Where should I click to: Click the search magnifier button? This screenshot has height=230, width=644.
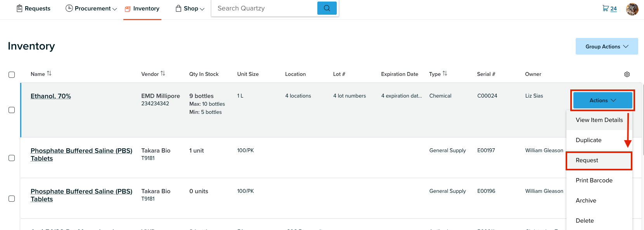pos(327,8)
